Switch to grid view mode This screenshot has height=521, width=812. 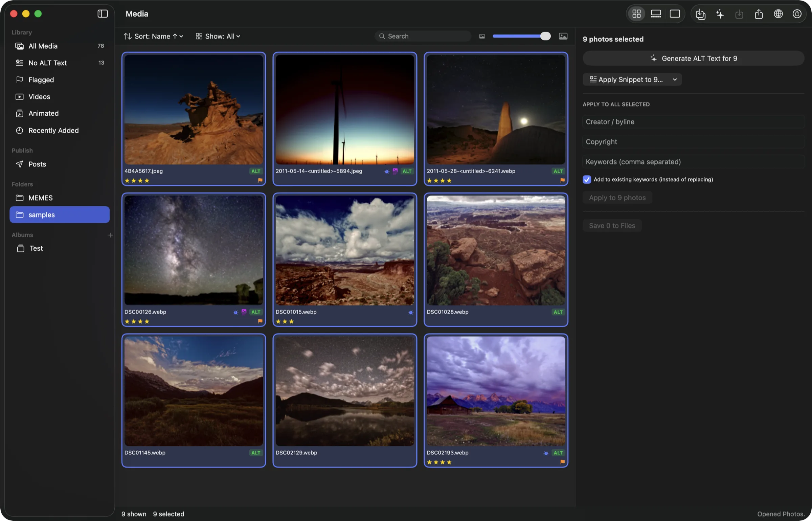[636, 14]
